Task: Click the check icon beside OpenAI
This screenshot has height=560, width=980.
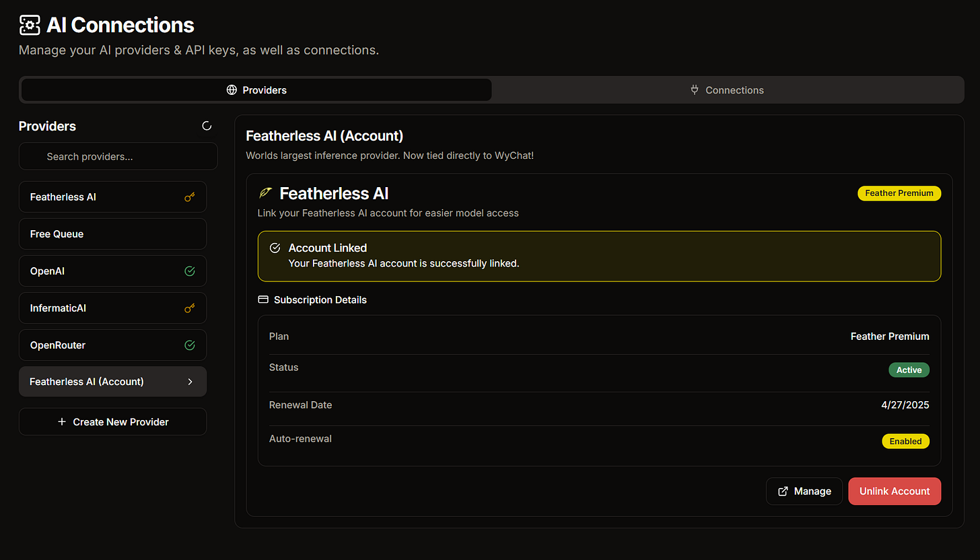Action: tap(190, 271)
